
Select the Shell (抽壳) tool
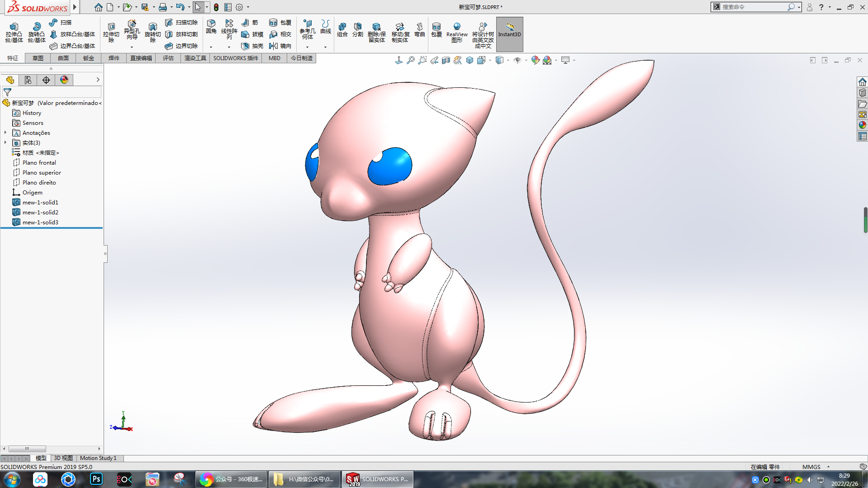click(252, 46)
